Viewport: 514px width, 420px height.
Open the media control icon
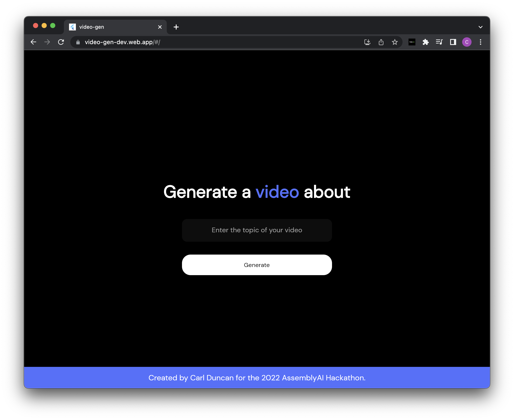439,42
